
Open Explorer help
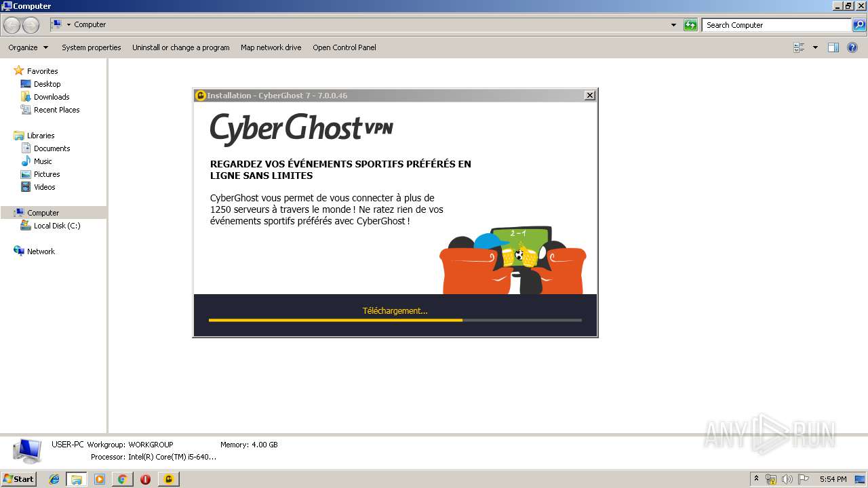852,47
